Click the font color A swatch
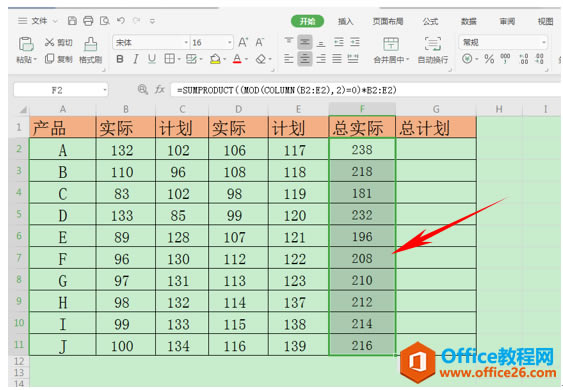The image size is (563, 390). click(x=237, y=59)
